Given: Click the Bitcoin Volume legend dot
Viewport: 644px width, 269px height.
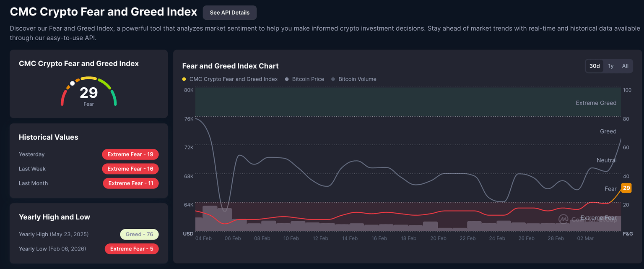Looking at the screenshot, I should pyautogui.click(x=332, y=79).
